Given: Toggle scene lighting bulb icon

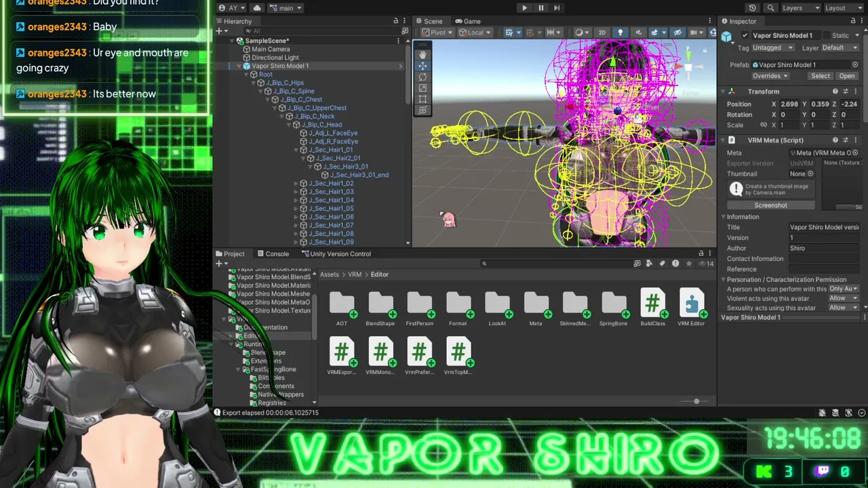Looking at the screenshot, I should pos(620,33).
